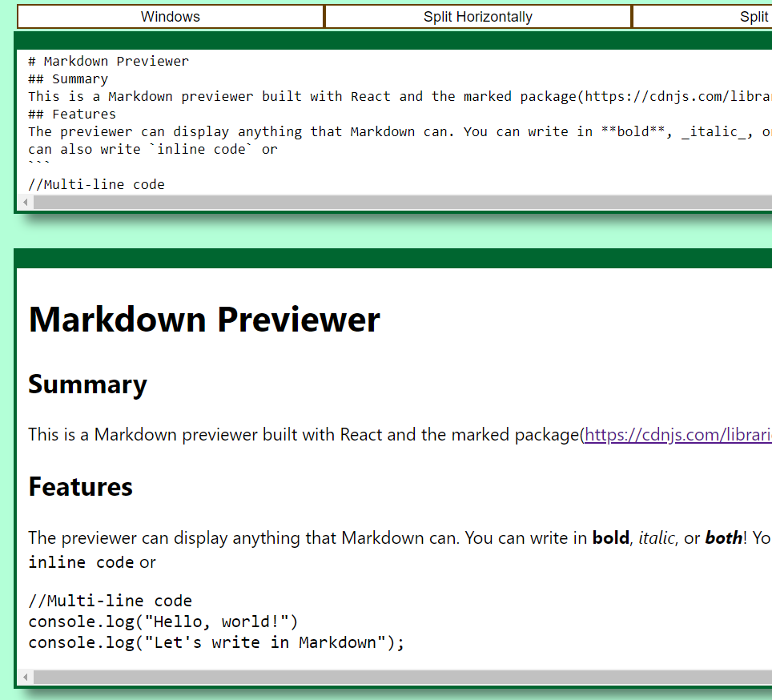Click '`inline code`' in the editor source
Viewport: 772px width, 700px height.
[x=201, y=149]
